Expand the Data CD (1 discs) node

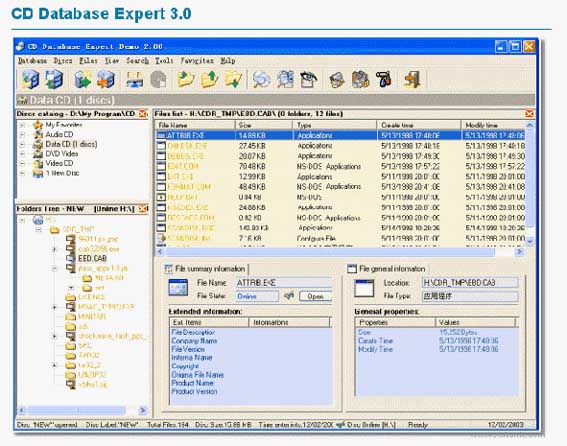click(22, 144)
